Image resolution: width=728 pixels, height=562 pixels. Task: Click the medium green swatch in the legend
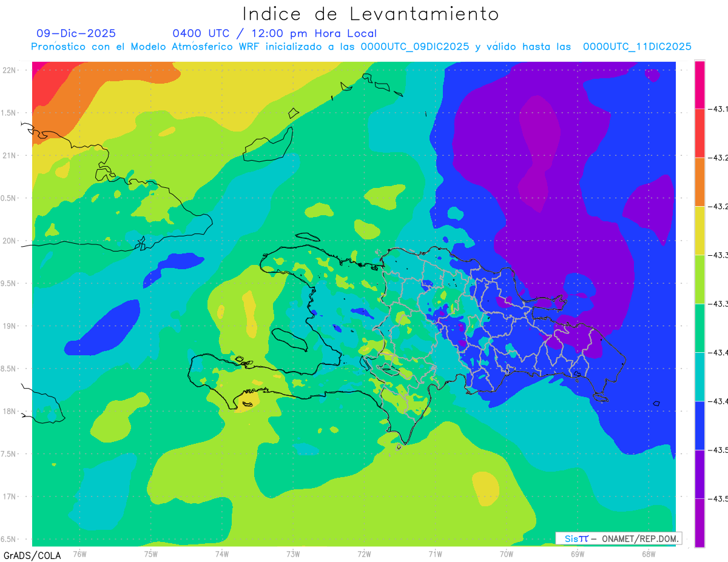tap(699, 327)
